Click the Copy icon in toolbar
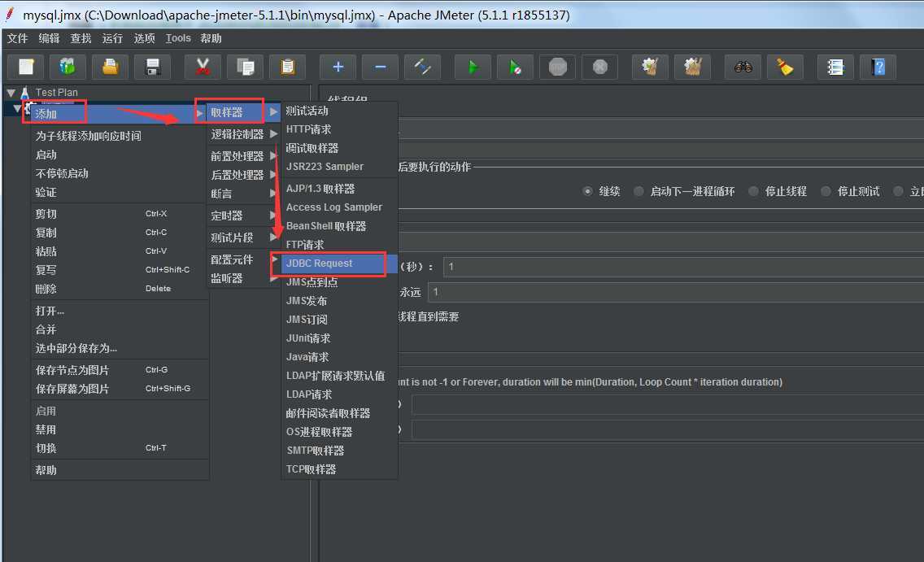The height and width of the screenshot is (562, 924). tap(245, 67)
